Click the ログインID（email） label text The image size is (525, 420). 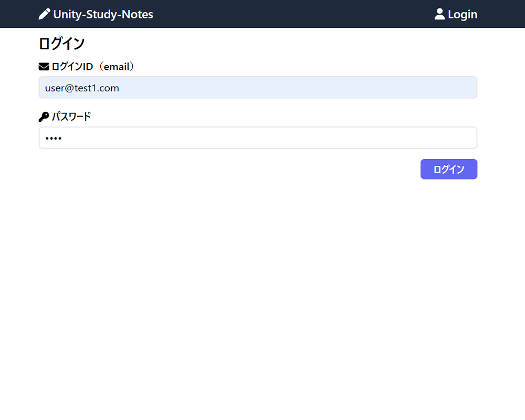[x=93, y=67]
